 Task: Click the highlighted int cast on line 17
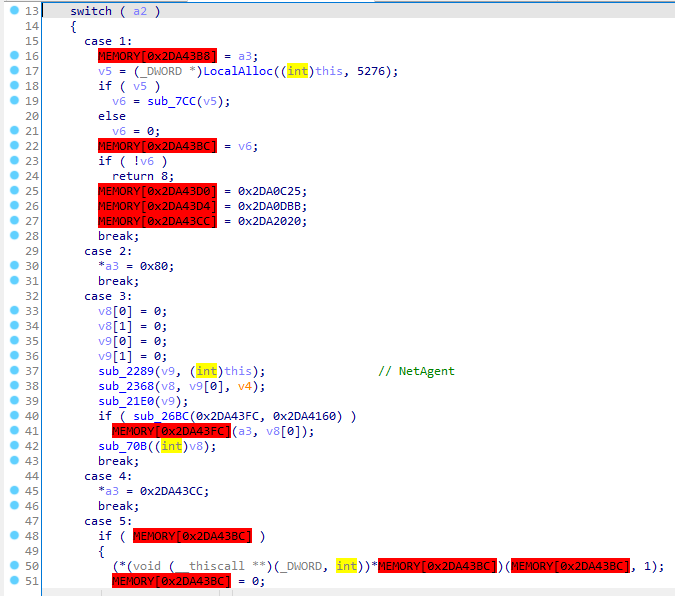pyautogui.click(x=297, y=71)
